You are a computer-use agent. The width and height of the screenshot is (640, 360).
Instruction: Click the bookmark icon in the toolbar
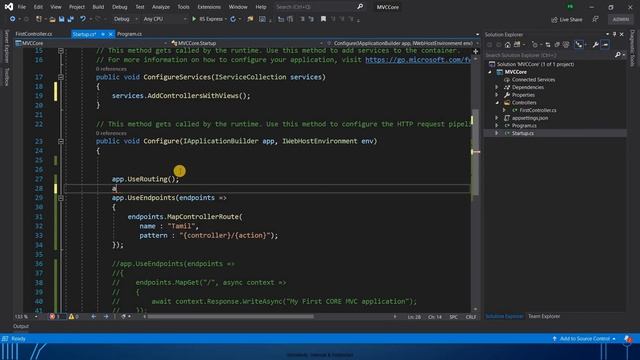(323, 19)
